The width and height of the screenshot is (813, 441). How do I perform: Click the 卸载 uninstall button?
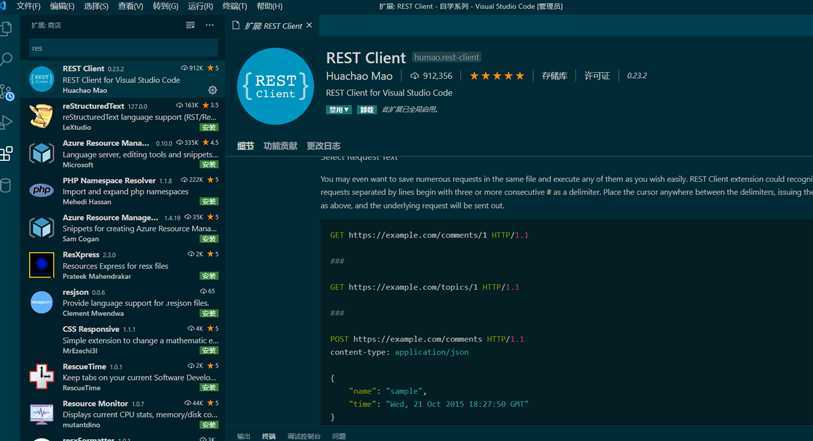(367, 109)
